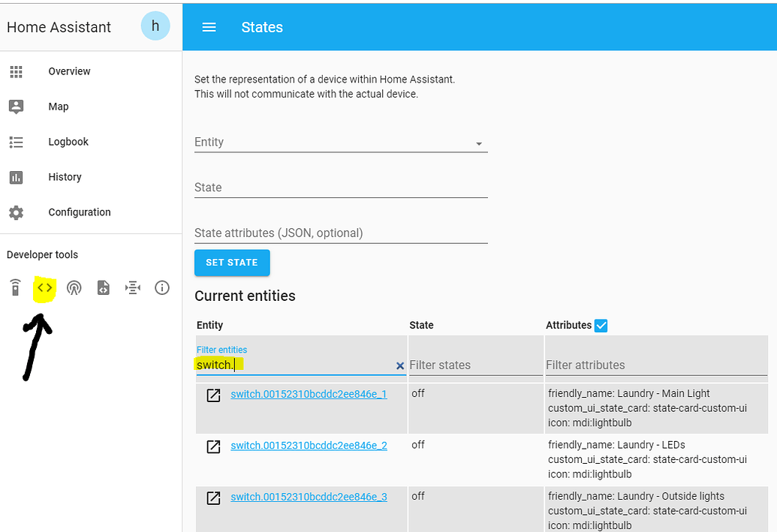777x532 pixels.
Task: Focus the State attributes JSON field
Action: [341, 233]
